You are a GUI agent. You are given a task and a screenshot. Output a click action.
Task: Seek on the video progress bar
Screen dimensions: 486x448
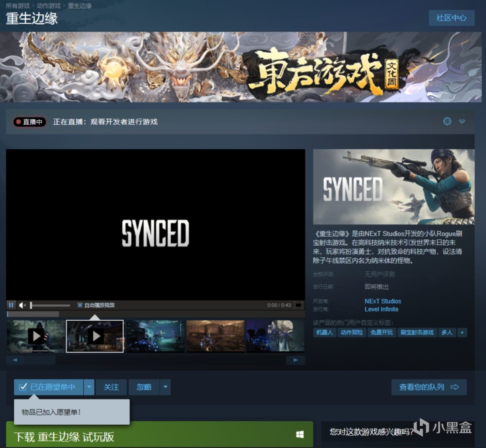(x=156, y=314)
